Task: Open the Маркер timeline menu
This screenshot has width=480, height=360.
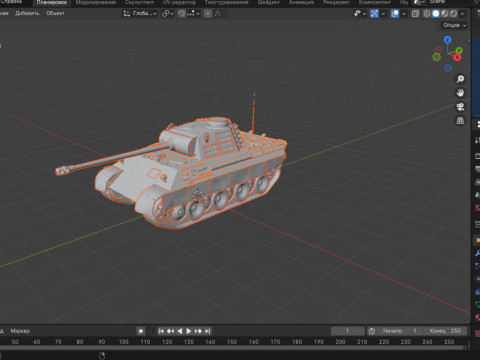Action: [x=20, y=331]
